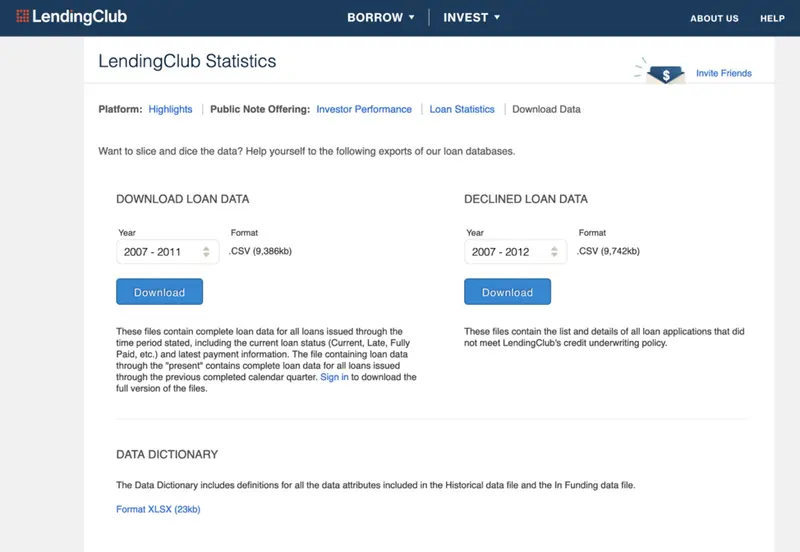Image resolution: width=800 pixels, height=552 pixels.
Task: Open Format XLSX (23kb) data dictionary link
Action: 158,509
